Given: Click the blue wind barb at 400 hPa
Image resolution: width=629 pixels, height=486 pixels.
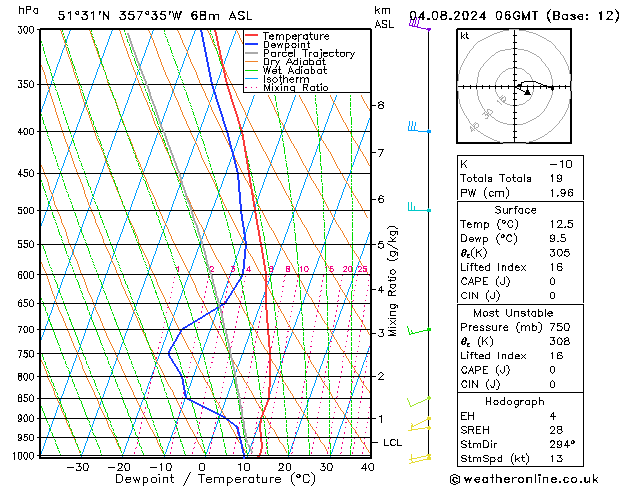Looking at the screenshot, I should tap(419, 127).
